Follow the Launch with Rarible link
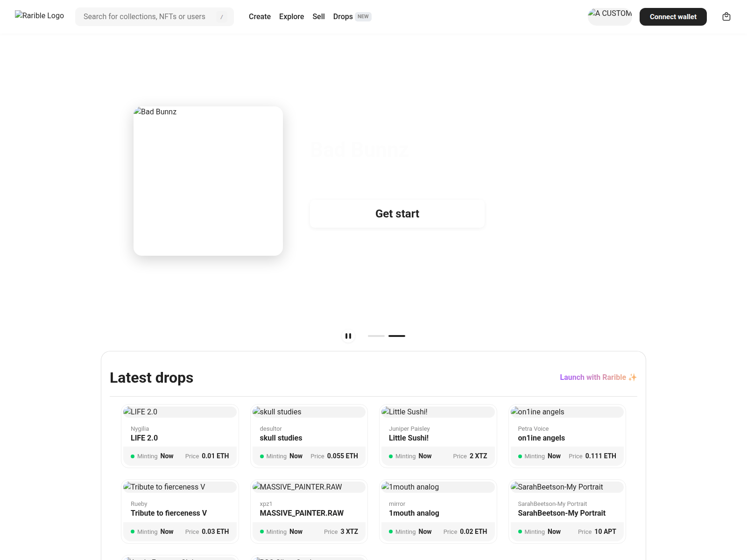This screenshot has height=560, width=747. click(x=598, y=377)
